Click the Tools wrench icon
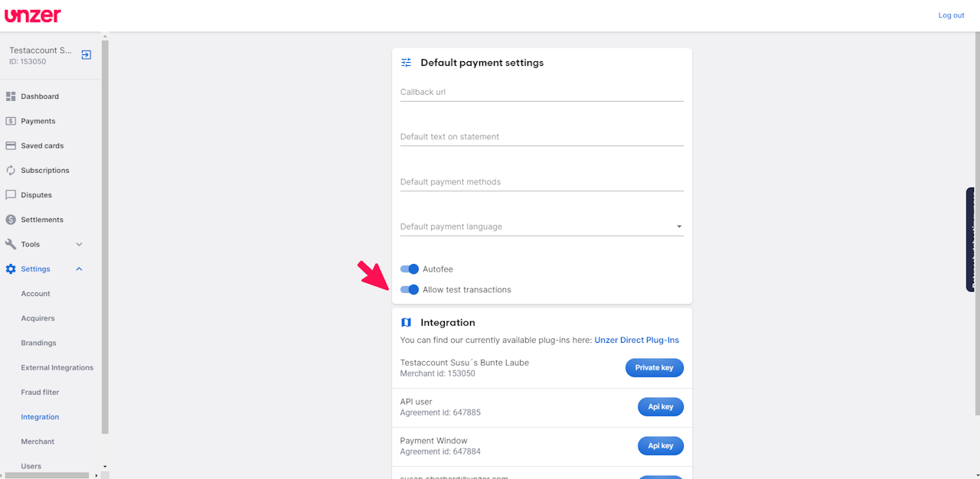Screen dimensions: 980x479 click(x=11, y=244)
